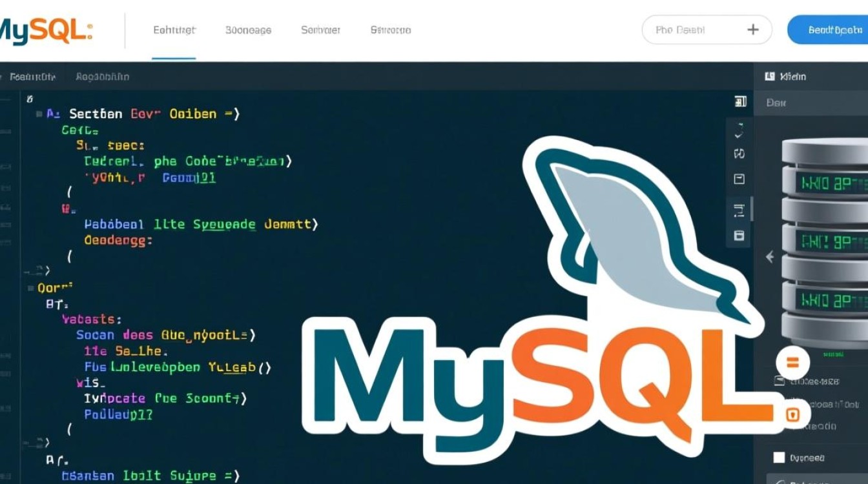Click the query list icon in right toolbar
Viewport: 868px width, 484px height.
click(x=739, y=210)
